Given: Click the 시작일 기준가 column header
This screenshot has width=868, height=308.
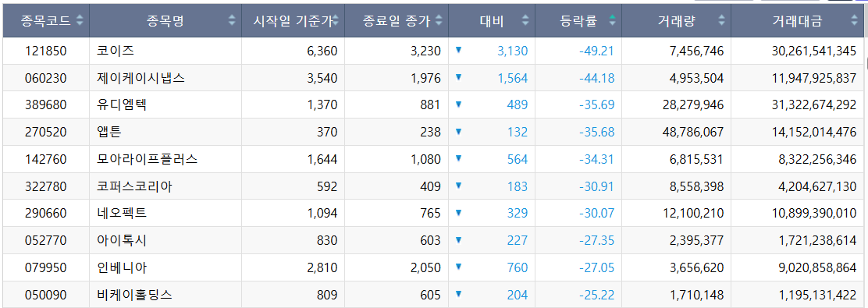Looking at the screenshot, I should (293, 21).
